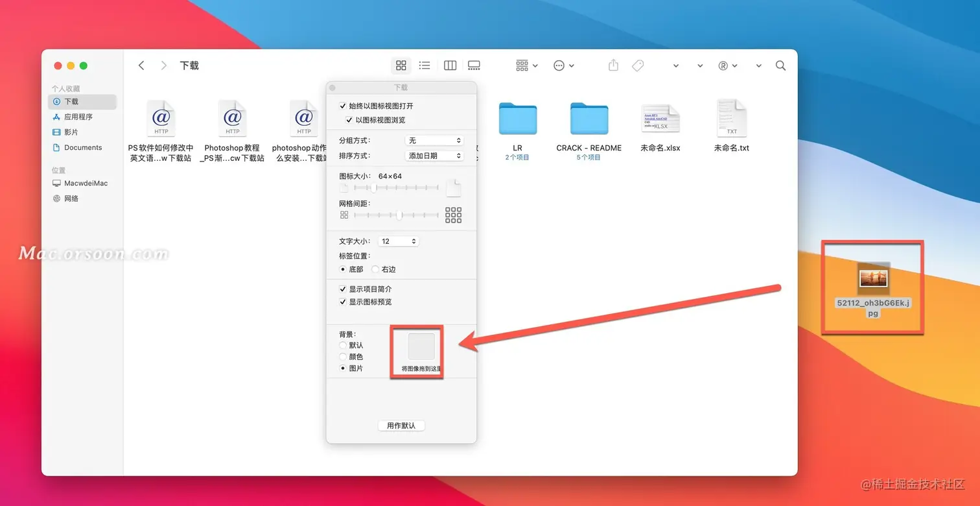Click the wide grid spacing icon

tap(454, 215)
